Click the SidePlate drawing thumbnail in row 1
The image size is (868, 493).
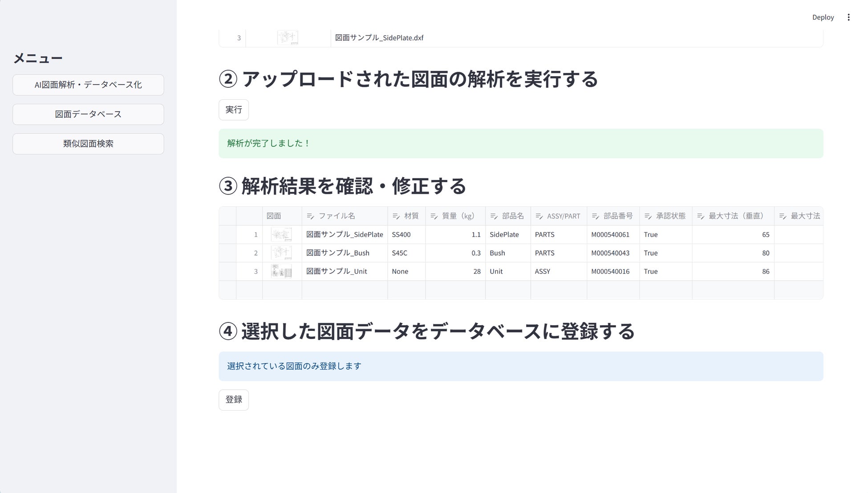281,235
